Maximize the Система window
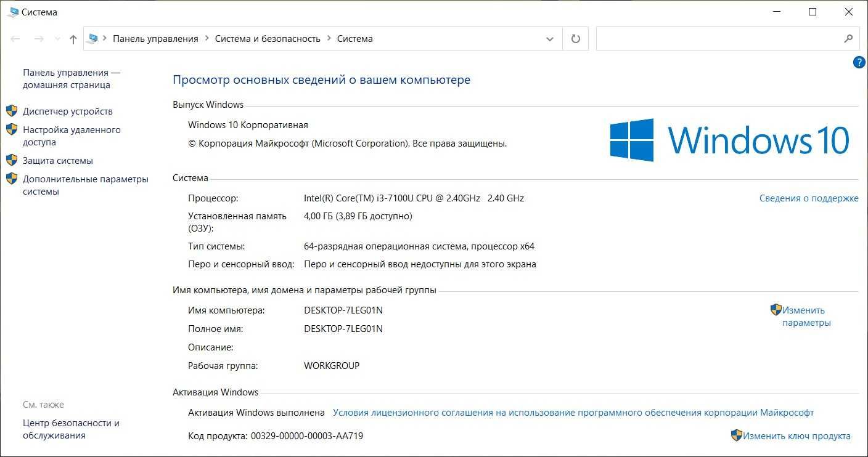This screenshot has width=868, height=457. point(813,12)
